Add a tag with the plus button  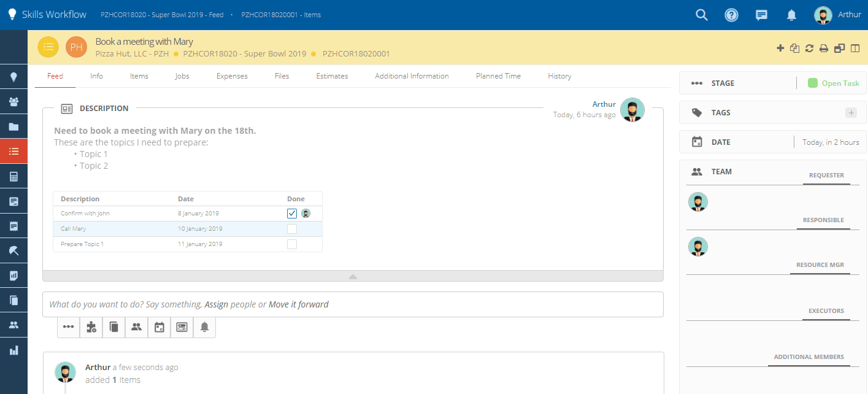click(851, 112)
